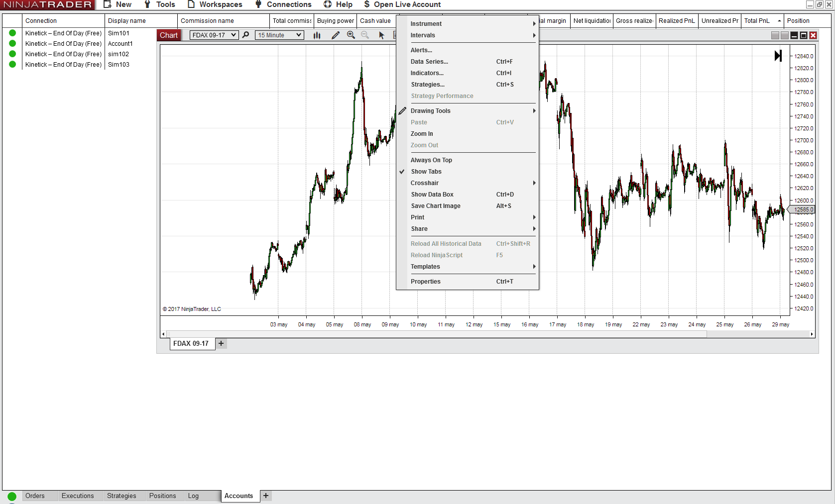This screenshot has width=835, height=504.
Task: Click green connection status dot for sim102
Action: 12,54
